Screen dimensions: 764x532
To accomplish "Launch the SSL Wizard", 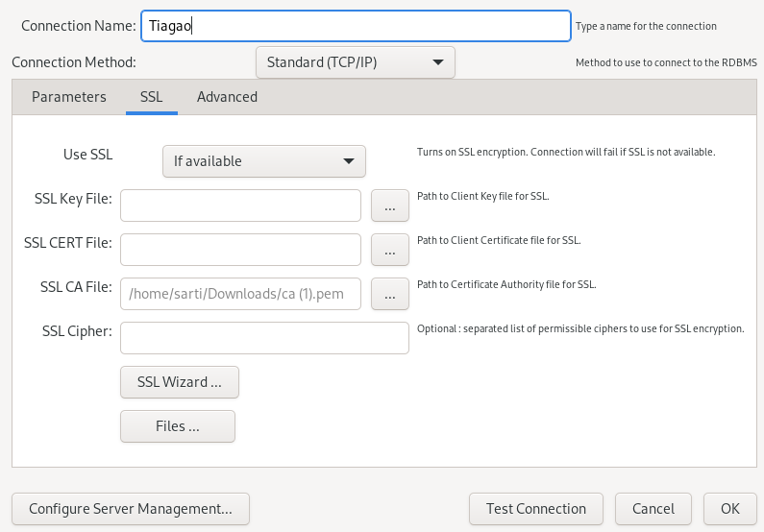I will point(180,382).
